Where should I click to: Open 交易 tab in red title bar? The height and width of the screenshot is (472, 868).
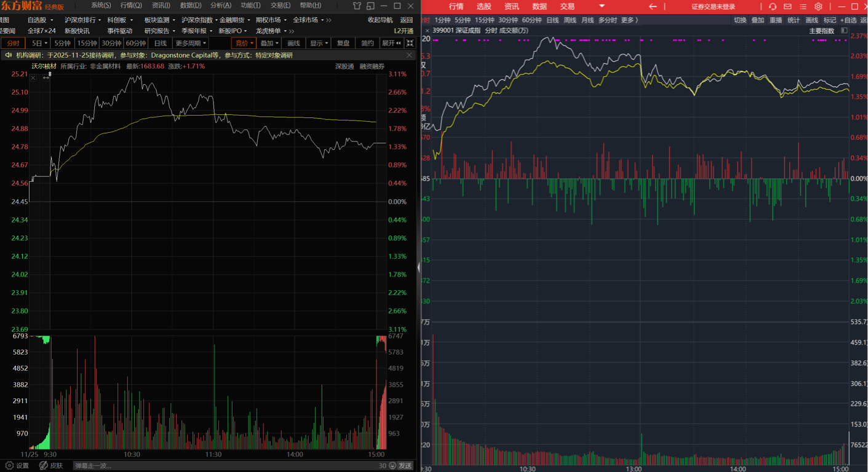point(567,6)
